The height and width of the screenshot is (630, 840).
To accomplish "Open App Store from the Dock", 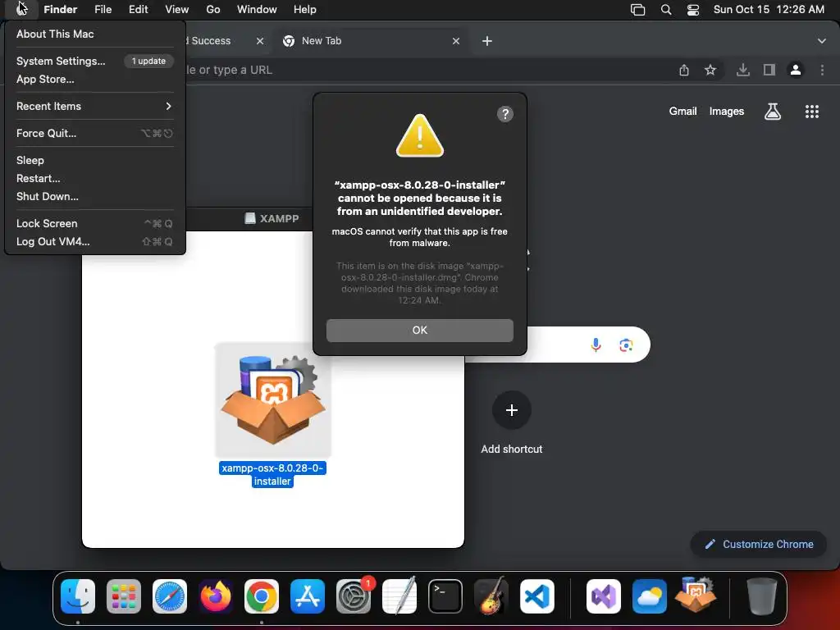I will coord(308,596).
